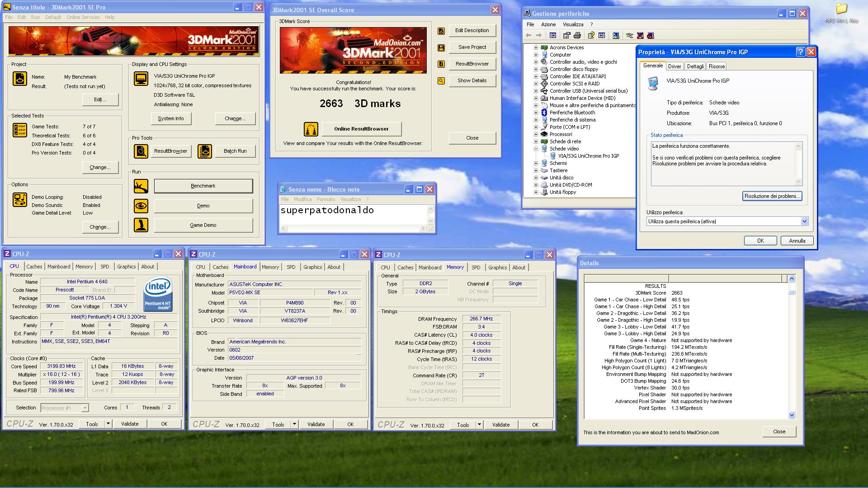Click the Batch Run icon

pyautogui.click(x=205, y=151)
